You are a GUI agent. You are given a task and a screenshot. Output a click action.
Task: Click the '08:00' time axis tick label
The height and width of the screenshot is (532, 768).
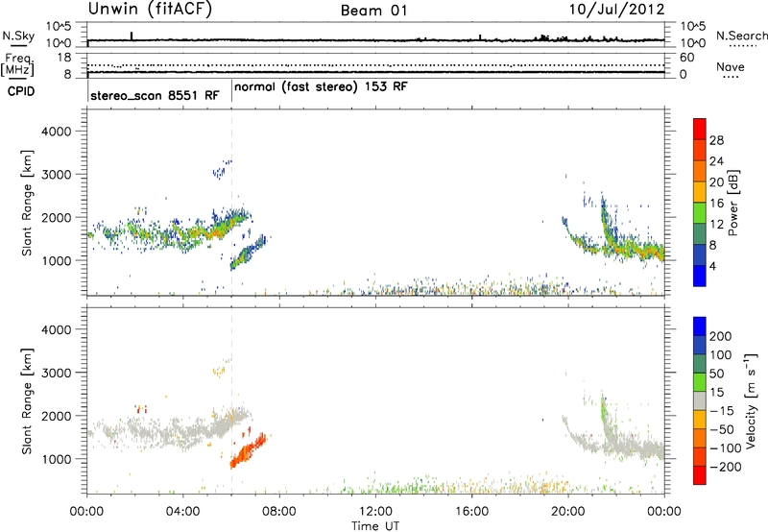tap(279, 512)
